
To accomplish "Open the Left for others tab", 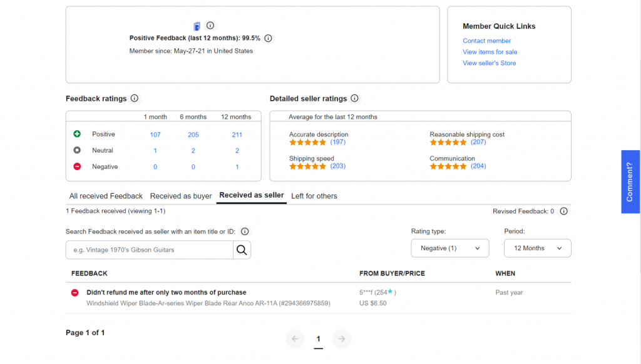I will pyautogui.click(x=314, y=196).
